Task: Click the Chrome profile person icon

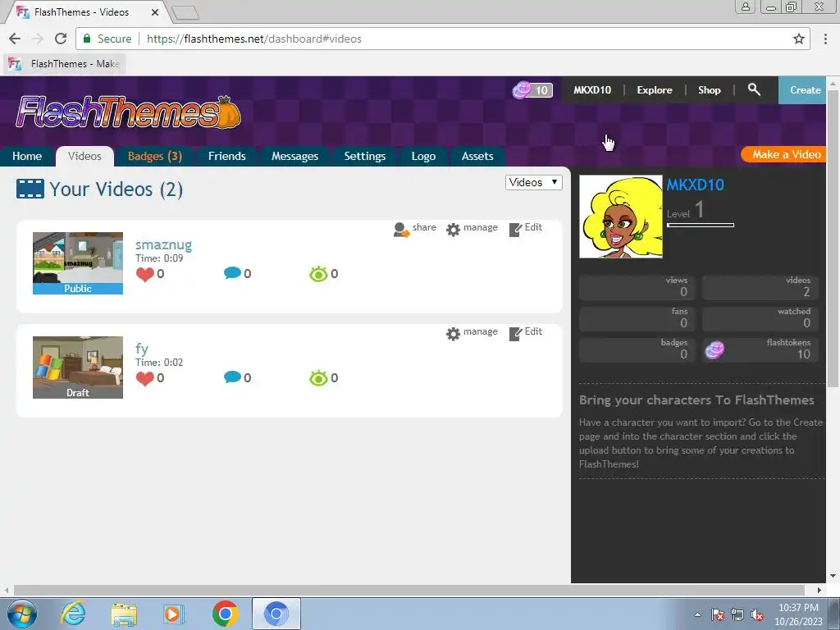Action: click(x=745, y=7)
